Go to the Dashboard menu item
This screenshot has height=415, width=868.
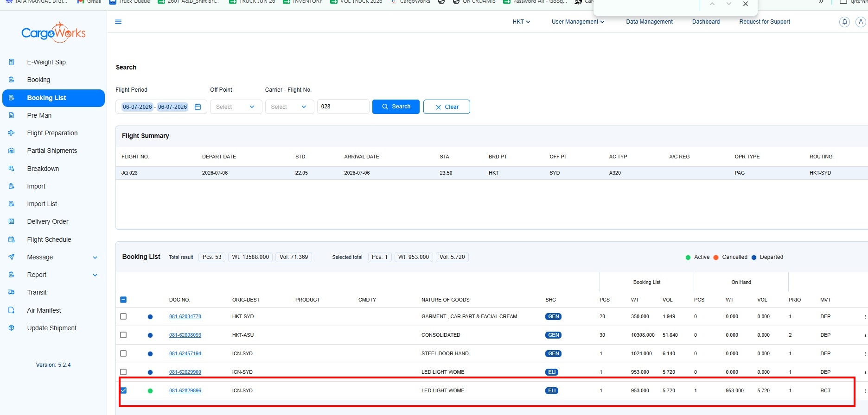(706, 22)
